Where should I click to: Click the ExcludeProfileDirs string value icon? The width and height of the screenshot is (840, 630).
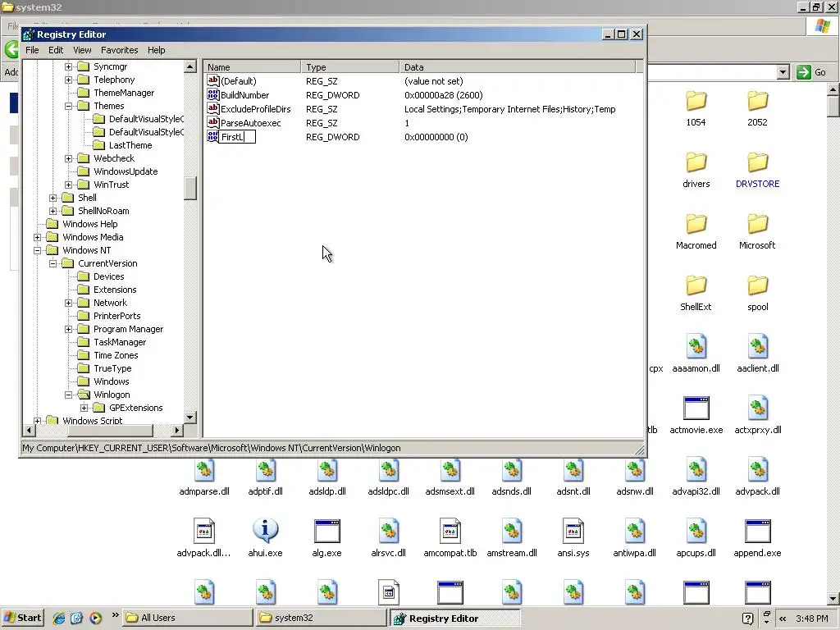coord(213,109)
